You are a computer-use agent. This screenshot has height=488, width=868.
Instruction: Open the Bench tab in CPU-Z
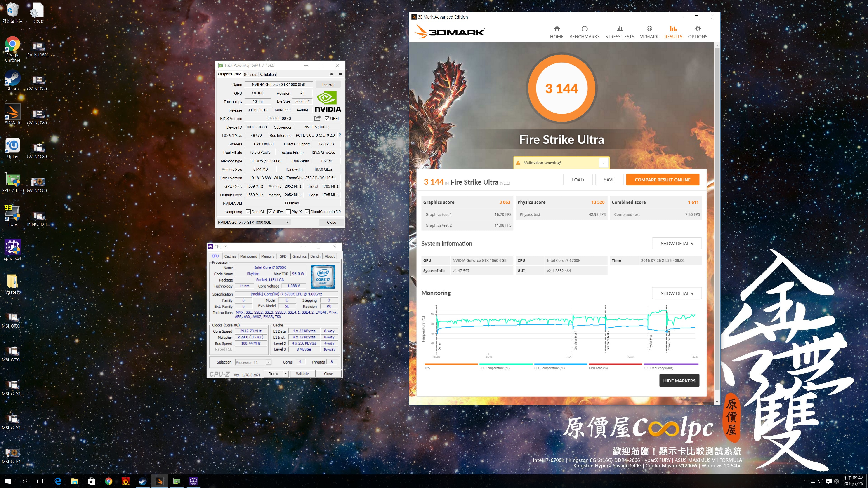[x=315, y=256]
